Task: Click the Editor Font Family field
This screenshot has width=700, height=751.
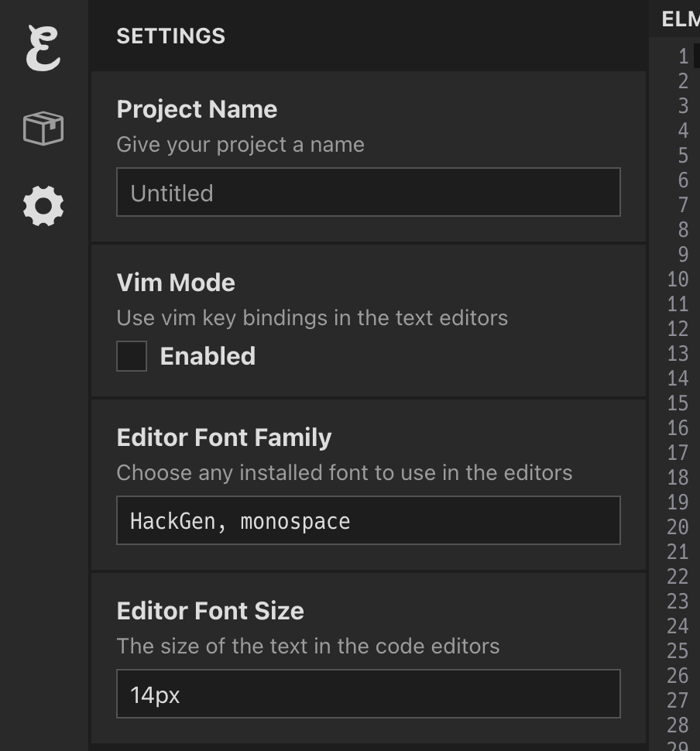Action: coord(368,521)
